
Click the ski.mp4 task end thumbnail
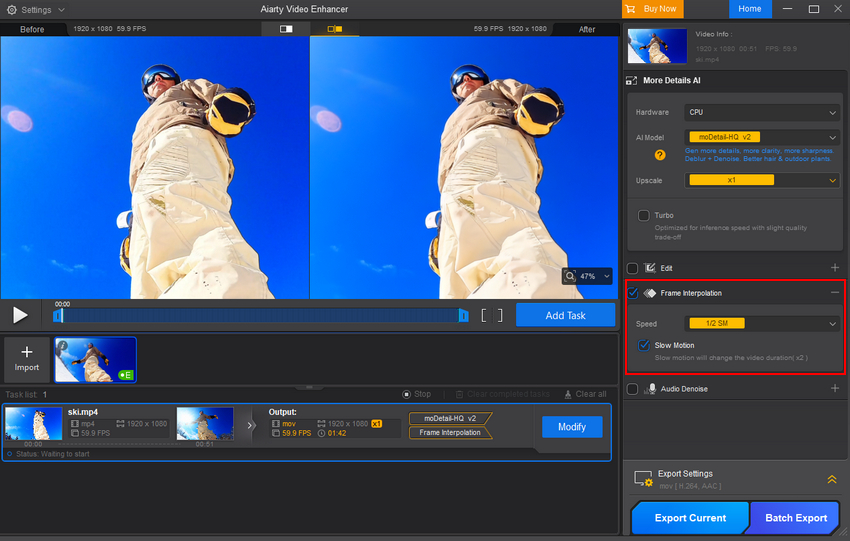[205, 423]
